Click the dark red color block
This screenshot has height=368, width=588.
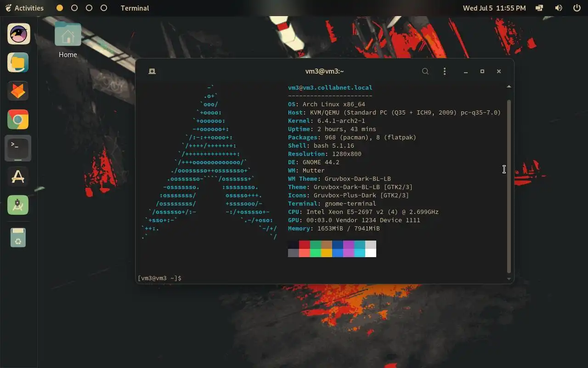click(305, 245)
